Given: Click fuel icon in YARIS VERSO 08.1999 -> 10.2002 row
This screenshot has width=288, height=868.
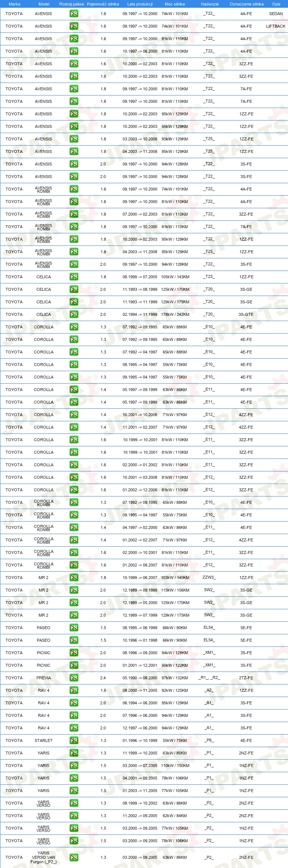Looking at the screenshot, I should point(74,803).
